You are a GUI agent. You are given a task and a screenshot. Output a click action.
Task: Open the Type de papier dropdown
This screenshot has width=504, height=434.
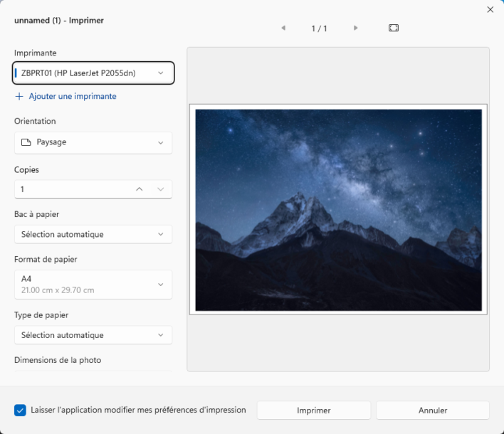click(93, 335)
